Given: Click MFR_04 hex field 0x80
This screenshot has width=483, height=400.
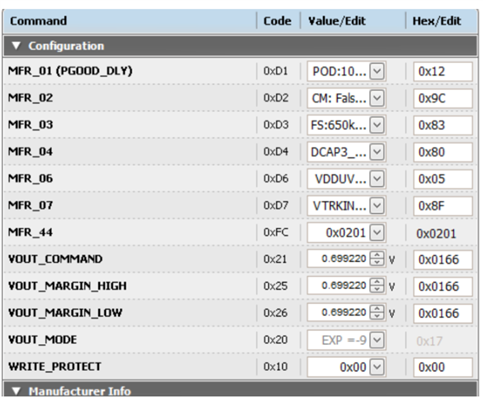Looking at the screenshot, I should [x=443, y=152].
